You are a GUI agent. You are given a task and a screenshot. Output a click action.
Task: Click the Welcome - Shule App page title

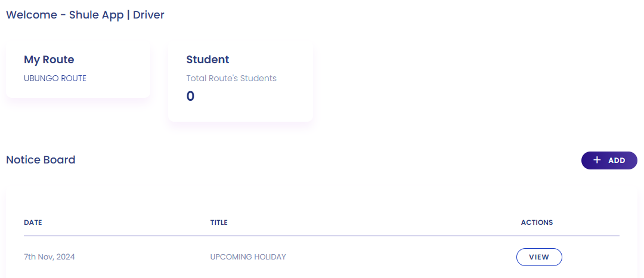pos(64,15)
